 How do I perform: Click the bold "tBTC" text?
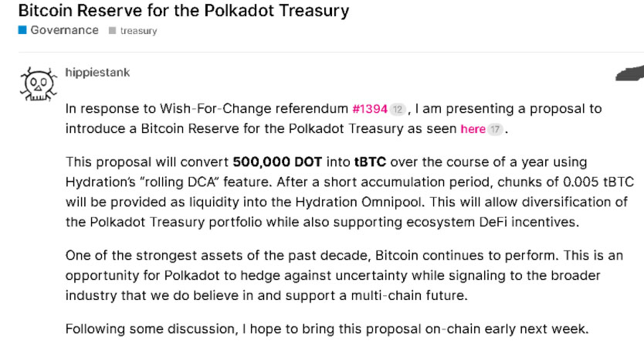(x=372, y=162)
